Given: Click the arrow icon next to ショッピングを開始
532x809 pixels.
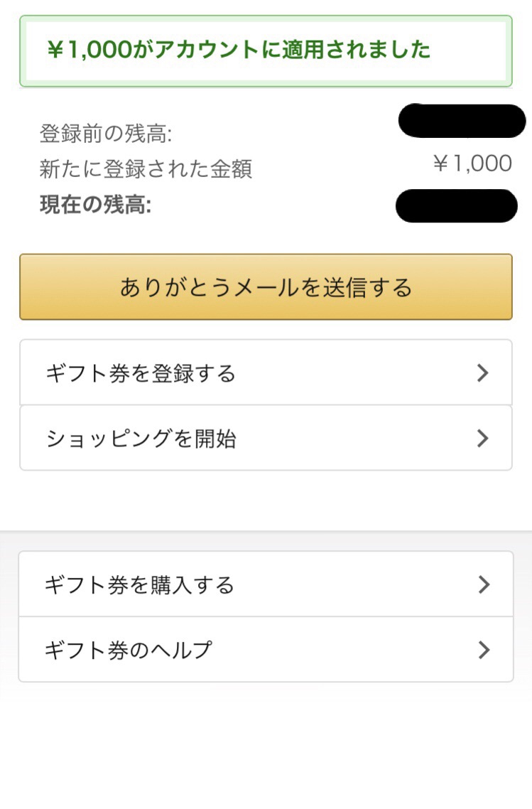Looking at the screenshot, I should 482,438.
